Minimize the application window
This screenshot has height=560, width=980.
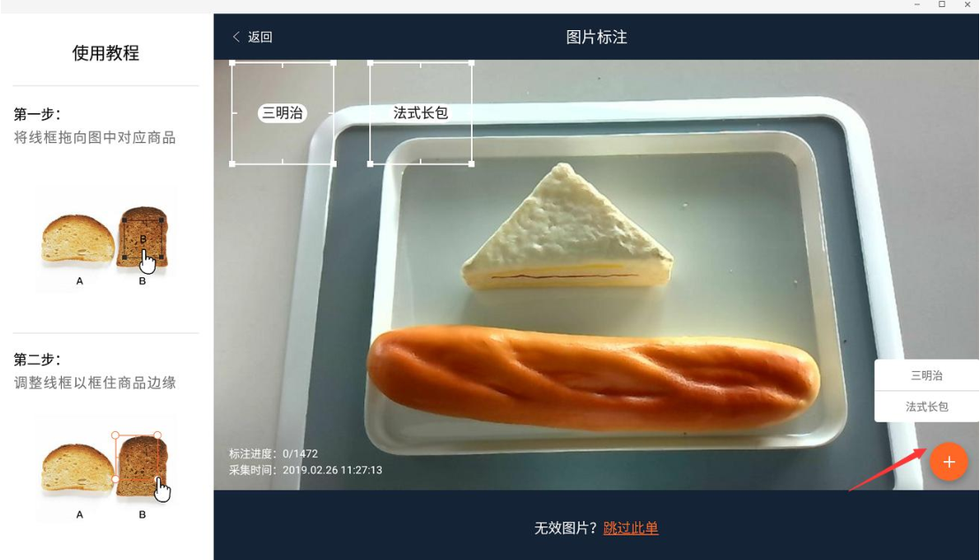(x=917, y=4)
